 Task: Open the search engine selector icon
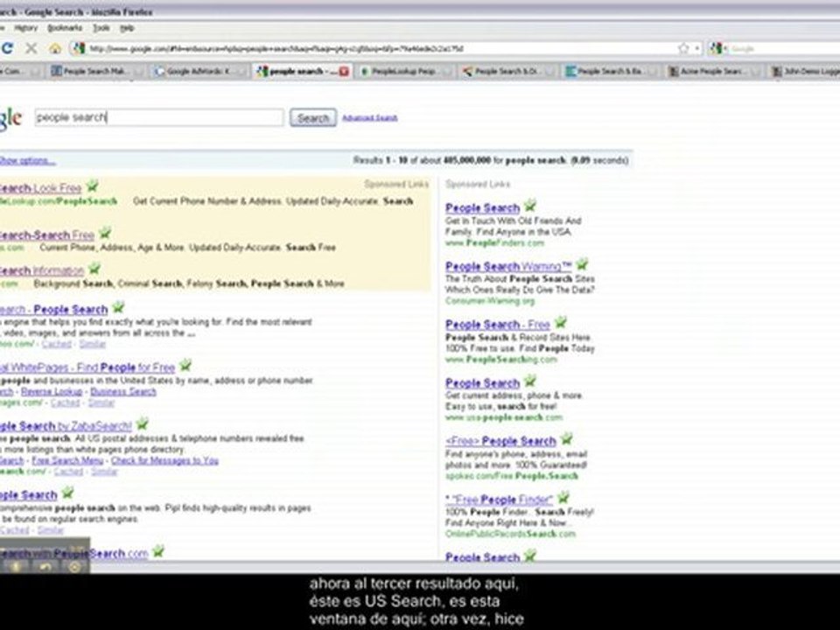coord(717,49)
